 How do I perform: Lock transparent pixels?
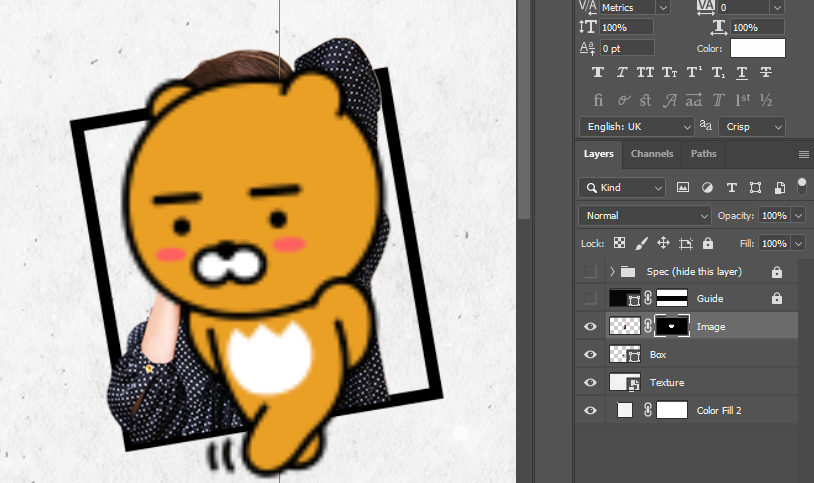619,243
